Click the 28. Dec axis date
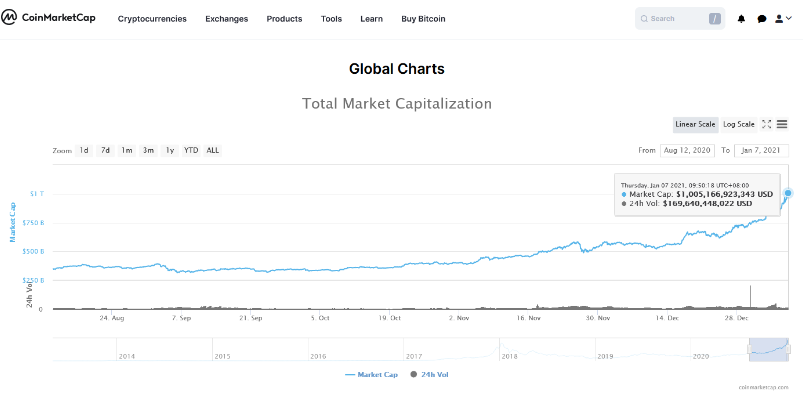Image resolution: width=803 pixels, height=404 pixels. point(737,318)
